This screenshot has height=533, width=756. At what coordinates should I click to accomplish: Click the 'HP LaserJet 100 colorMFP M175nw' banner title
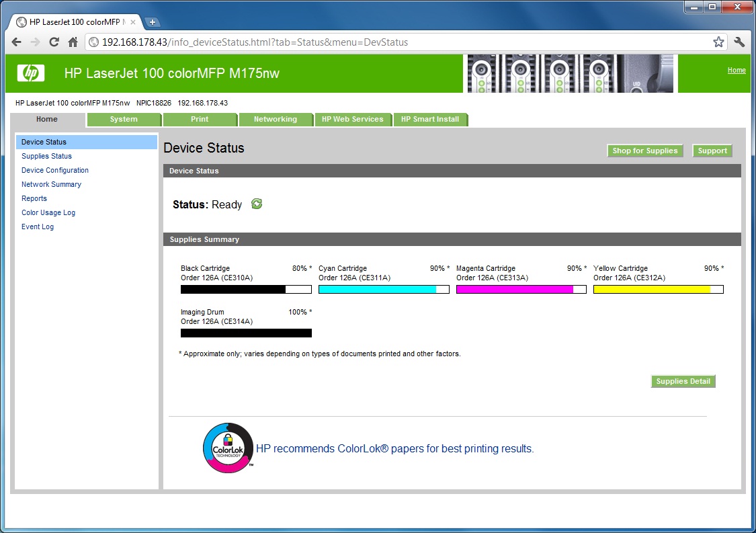[171, 73]
